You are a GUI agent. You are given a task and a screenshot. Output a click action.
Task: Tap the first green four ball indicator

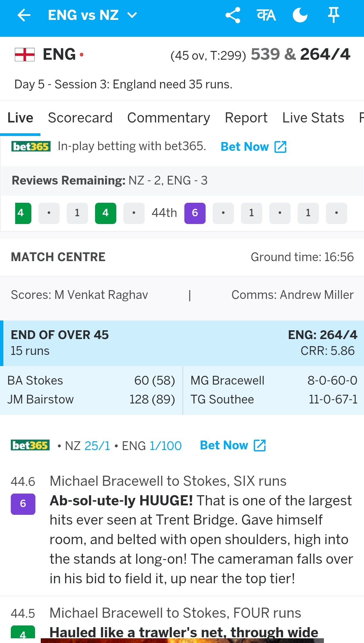23,213
